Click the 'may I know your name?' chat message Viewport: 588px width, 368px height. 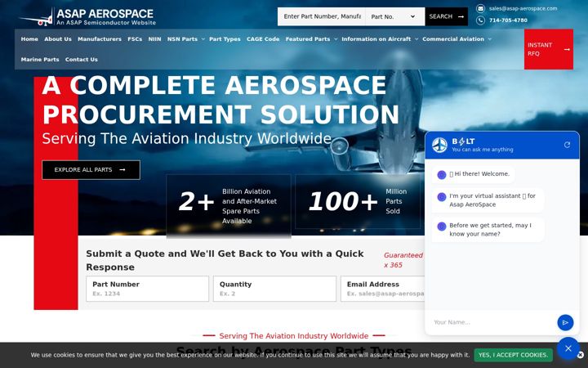pos(488,230)
